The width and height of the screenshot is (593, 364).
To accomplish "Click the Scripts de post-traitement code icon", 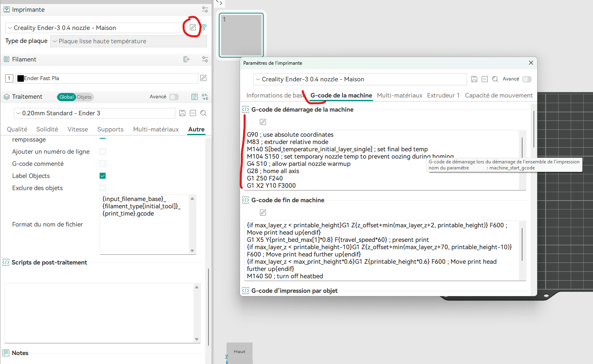I will pyautogui.click(x=6, y=262).
